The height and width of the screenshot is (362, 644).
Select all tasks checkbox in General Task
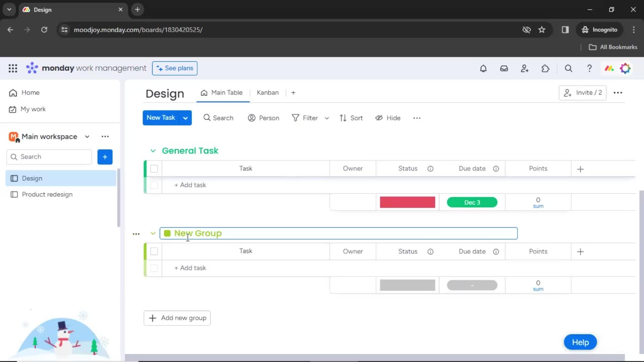154,169
